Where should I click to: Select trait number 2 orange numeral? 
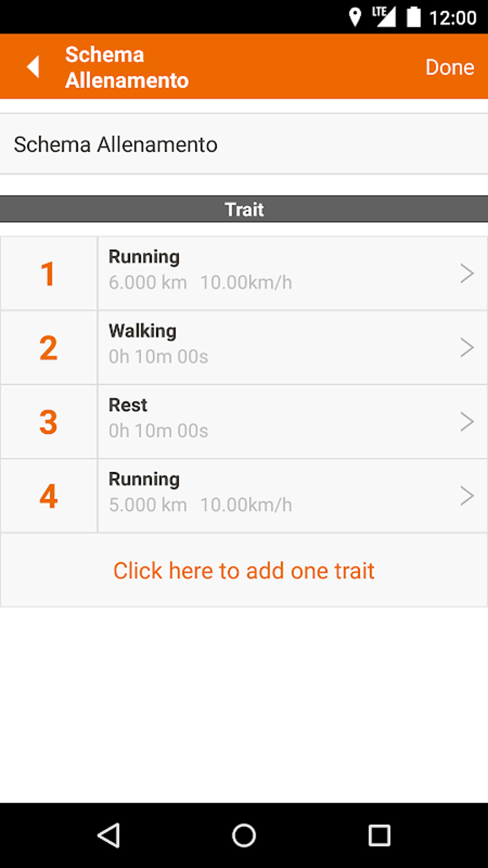(x=48, y=348)
